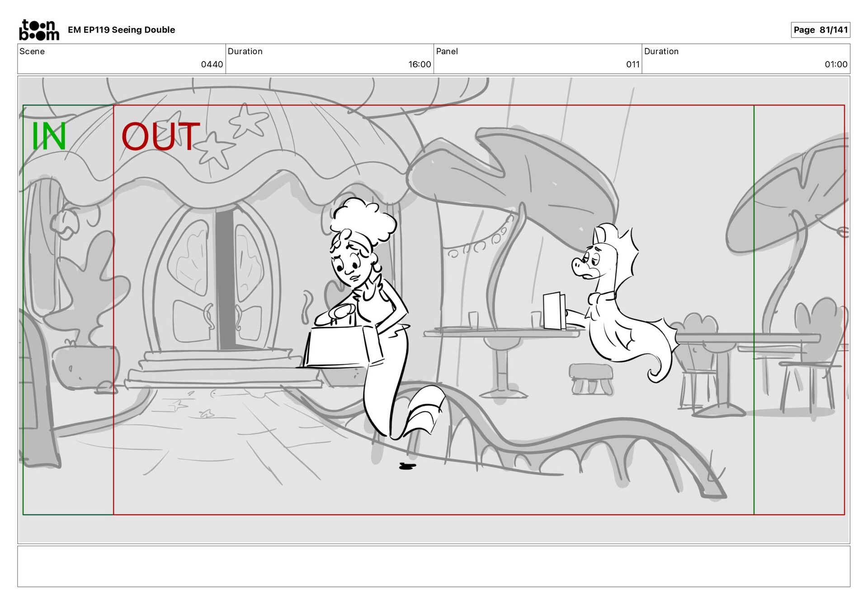The height and width of the screenshot is (613, 868).
Task: Click the menu card held by seahorse
Action: 554,311
